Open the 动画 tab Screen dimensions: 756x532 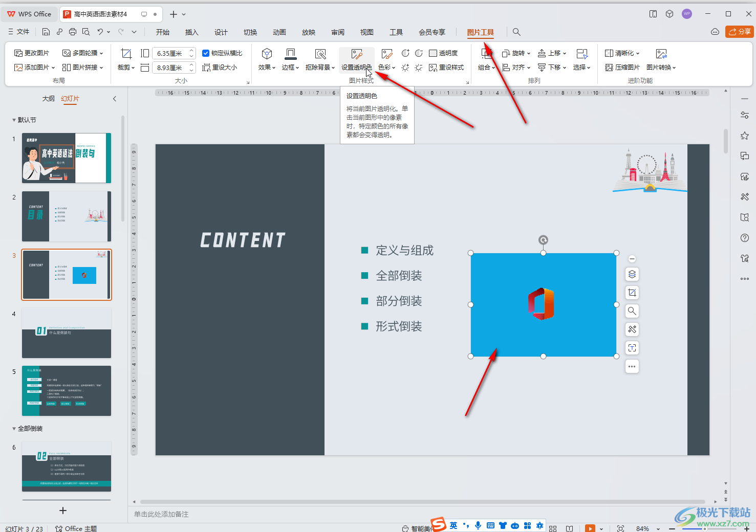[x=279, y=32]
